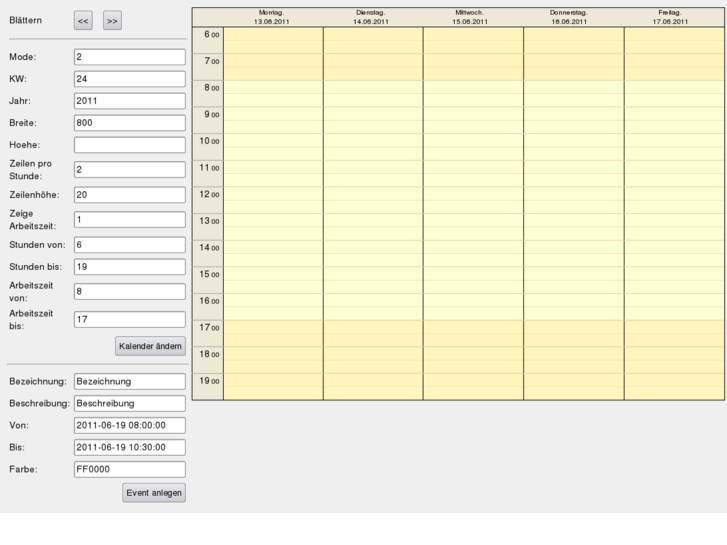Select the Dienstag 14.06.2011 column header

coord(371,17)
